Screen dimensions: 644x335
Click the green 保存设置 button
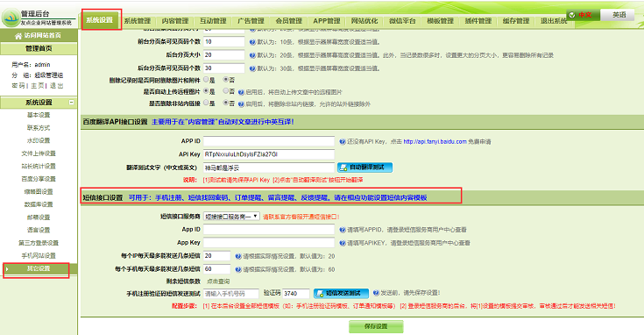click(x=376, y=326)
